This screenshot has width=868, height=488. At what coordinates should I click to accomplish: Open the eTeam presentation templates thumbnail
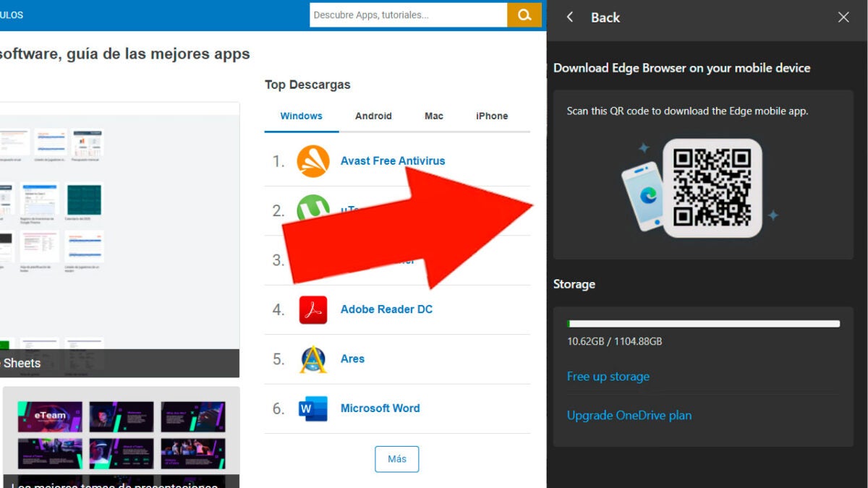tap(121, 437)
